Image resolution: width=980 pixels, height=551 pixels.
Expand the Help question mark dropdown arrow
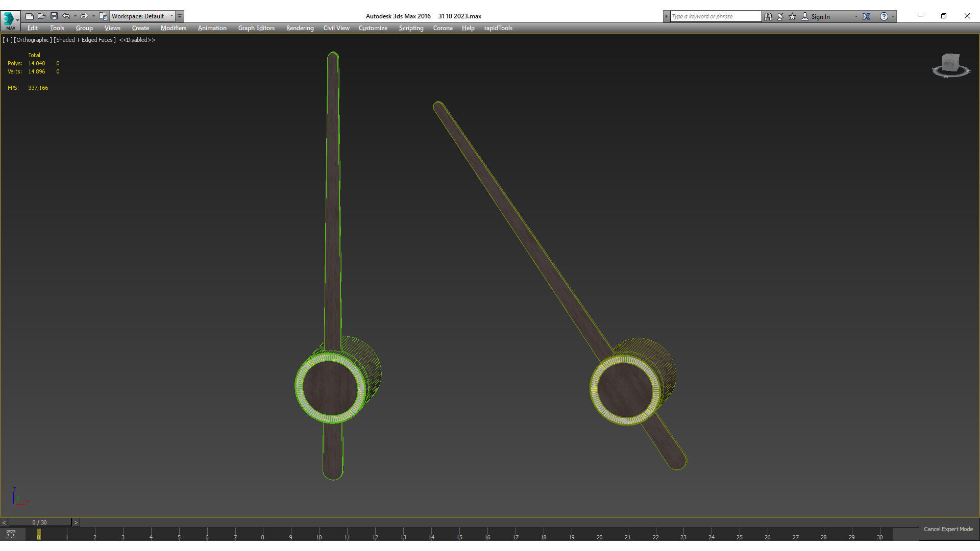893,16
